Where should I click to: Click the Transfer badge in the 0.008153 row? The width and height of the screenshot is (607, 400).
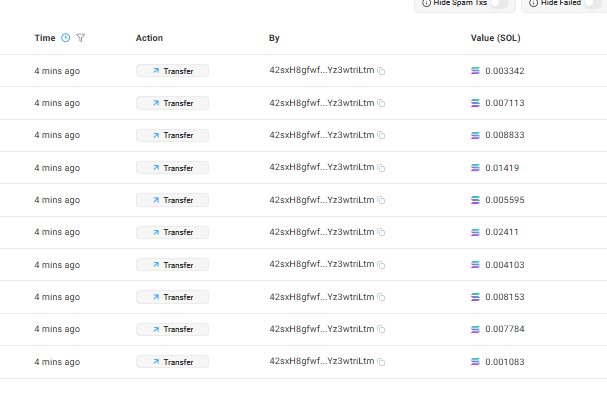[x=172, y=297]
